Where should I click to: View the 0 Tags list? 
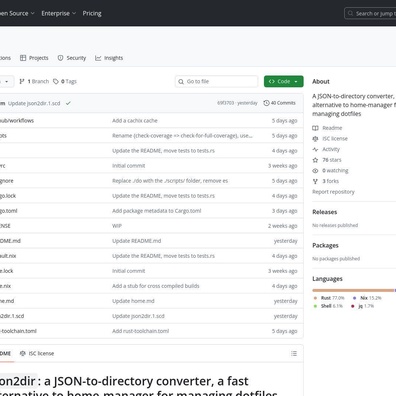(x=65, y=81)
